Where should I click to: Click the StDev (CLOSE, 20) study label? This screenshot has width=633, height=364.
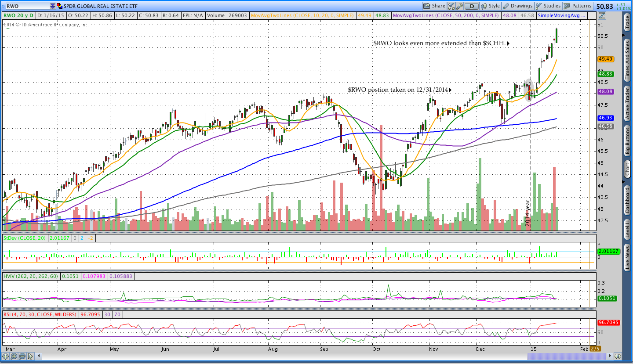25,238
